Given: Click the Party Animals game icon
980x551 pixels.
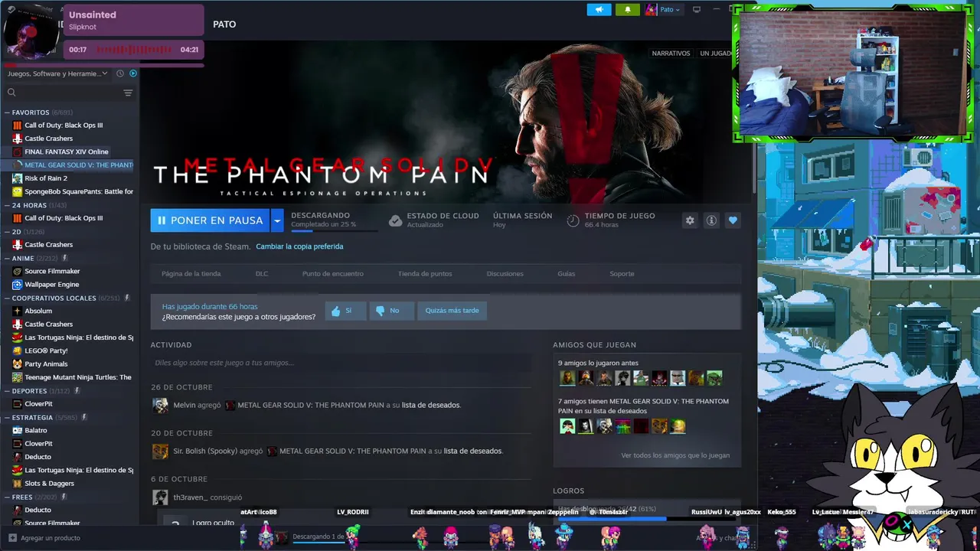Looking at the screenshot, I should point(17,364).
